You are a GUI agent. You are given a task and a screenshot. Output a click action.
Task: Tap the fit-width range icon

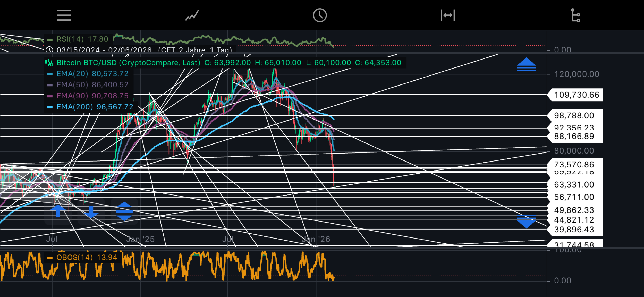pyautogui.click(x=447, y=15)
